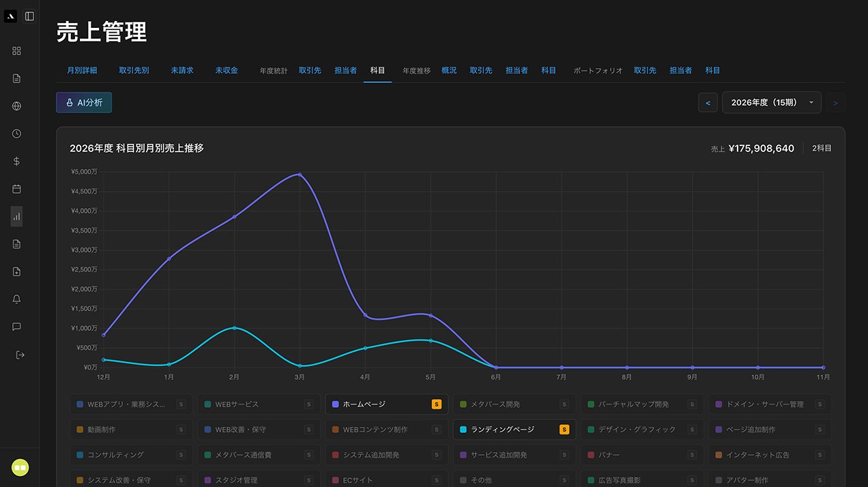
Task: Click the chat bubble sidebar icon
Action: pos(16,327)
